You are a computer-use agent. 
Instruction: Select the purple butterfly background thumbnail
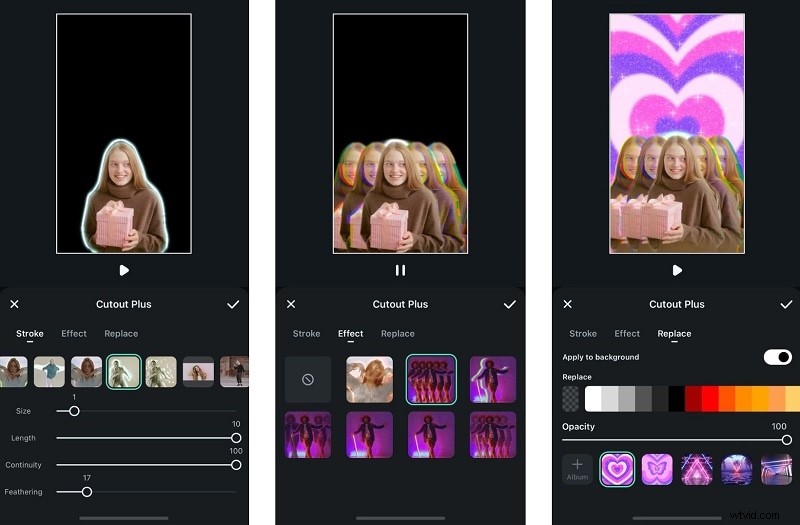click(658, 469)
